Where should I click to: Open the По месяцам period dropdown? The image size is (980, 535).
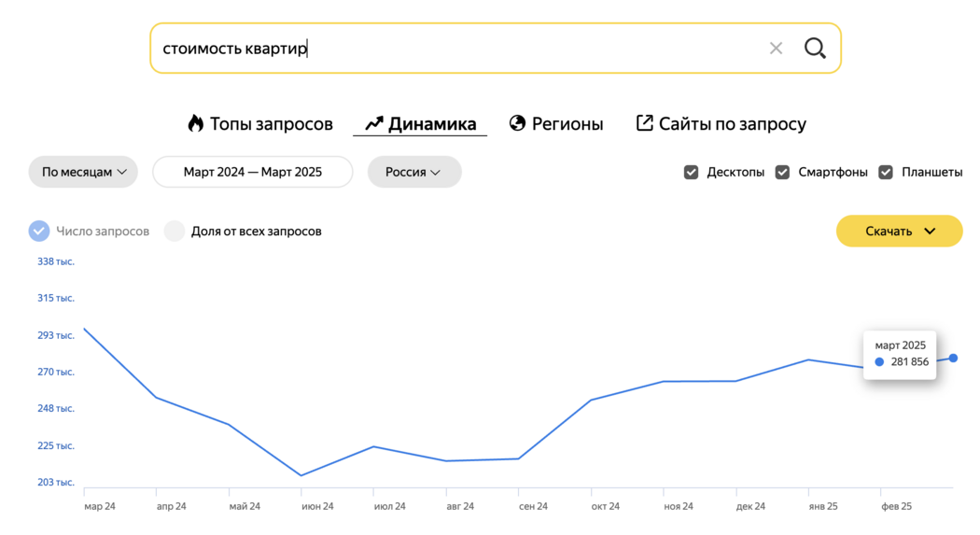[83, 172]
